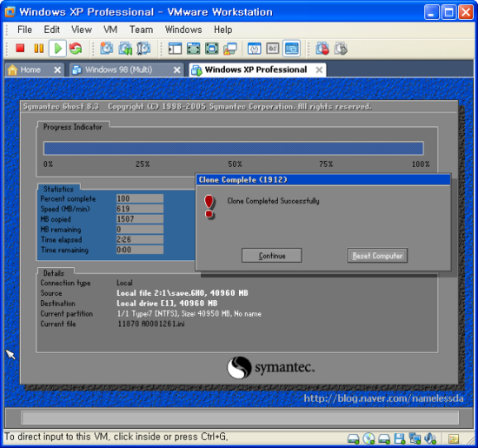This screenshot has height=448, width=478.
Task: Click the green Power On play icon
Action: pos(57,49)
